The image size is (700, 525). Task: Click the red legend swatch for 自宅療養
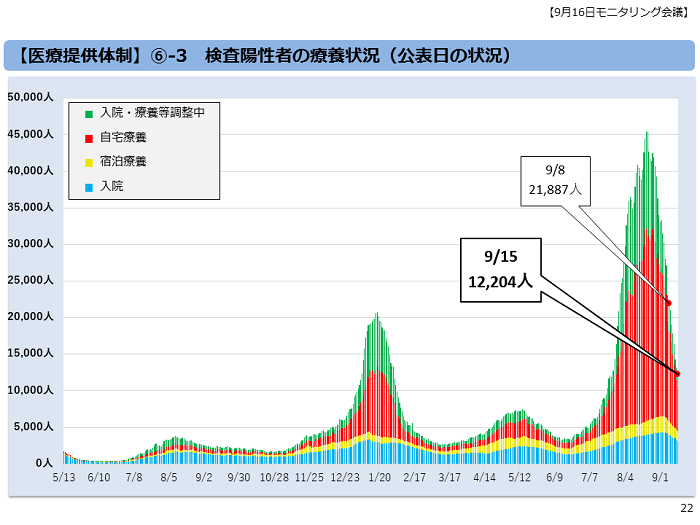(89, 139)
